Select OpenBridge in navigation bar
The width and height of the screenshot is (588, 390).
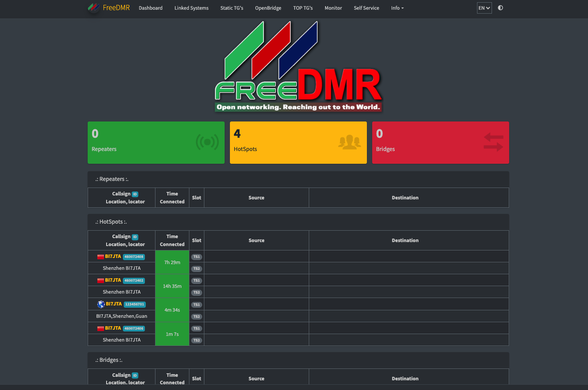pos(268,8)
